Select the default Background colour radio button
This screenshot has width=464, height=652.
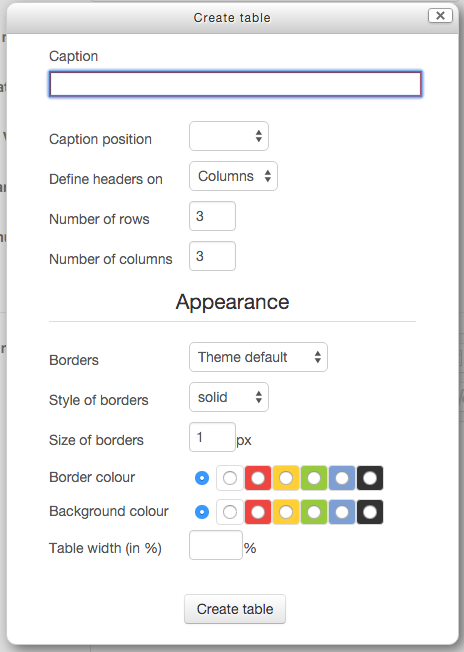[x=202, y=512]
